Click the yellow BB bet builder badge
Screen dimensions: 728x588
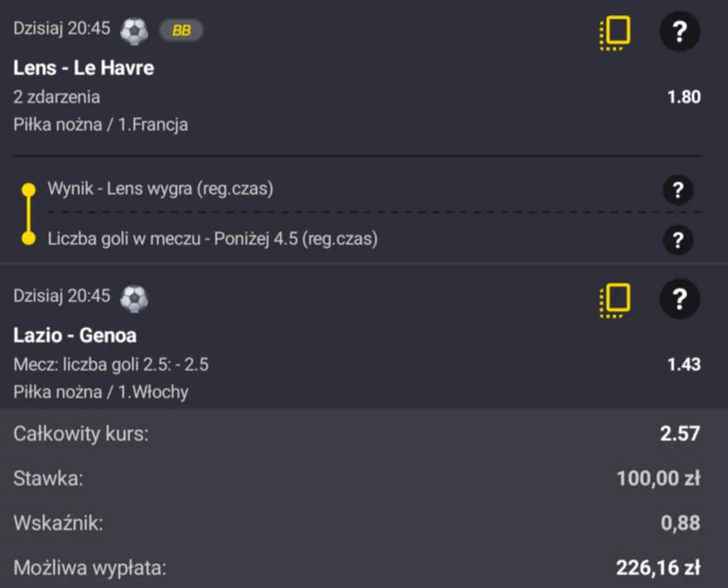pos(181,30)
